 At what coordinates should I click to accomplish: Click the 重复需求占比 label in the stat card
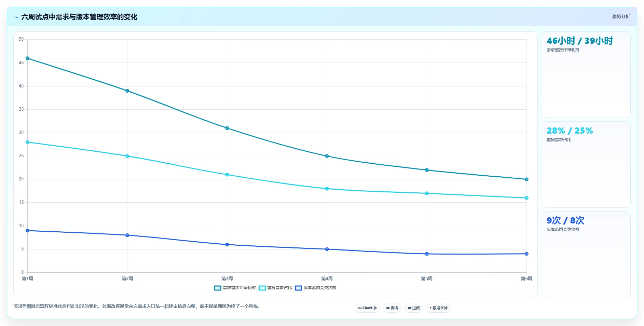pos(559,140)
